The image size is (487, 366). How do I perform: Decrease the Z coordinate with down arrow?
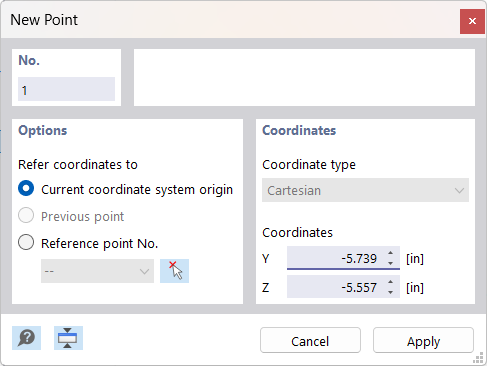pyautogui.click(x=390, y=292)
